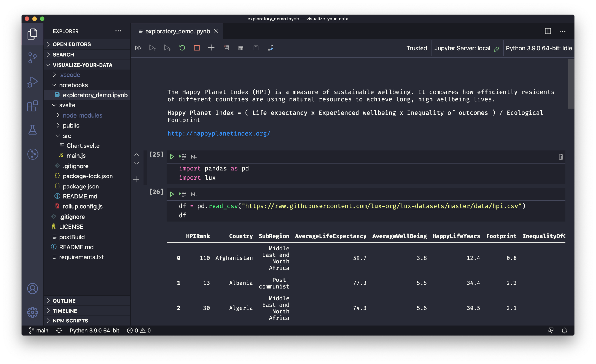The height and width of the screenshot is (364, 596).
Task: Restart the Jupyter kernel
Action: (x=182, y=48)
